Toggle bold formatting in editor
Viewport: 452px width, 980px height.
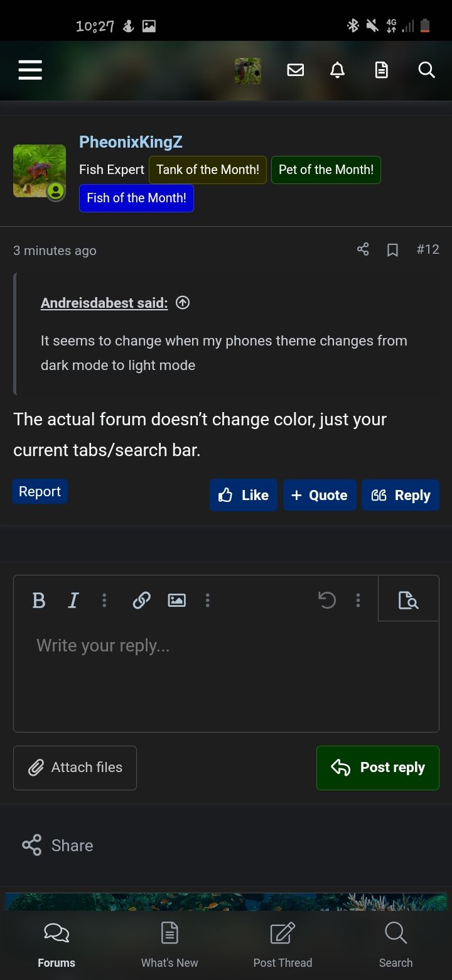point(38,600)
